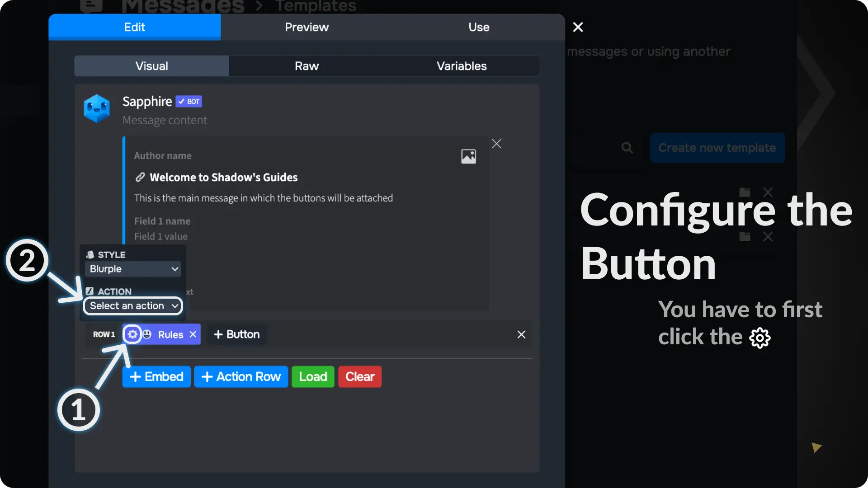
Task: Remove the Rules button with its X
Action: coord(193,334)
